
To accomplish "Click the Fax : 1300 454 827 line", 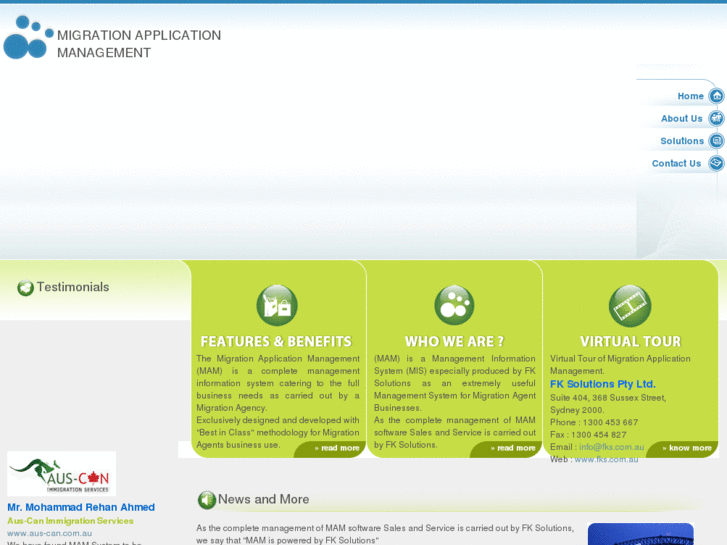I will pyautogui.click(x=588, y=435).
